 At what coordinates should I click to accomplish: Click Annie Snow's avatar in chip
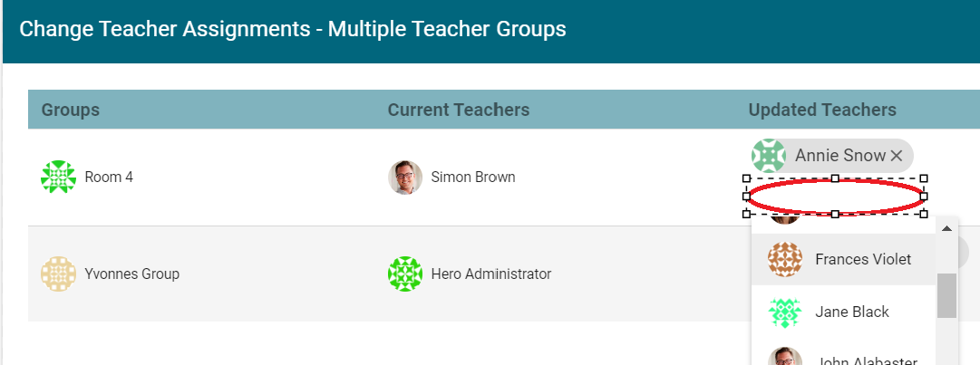769,156
